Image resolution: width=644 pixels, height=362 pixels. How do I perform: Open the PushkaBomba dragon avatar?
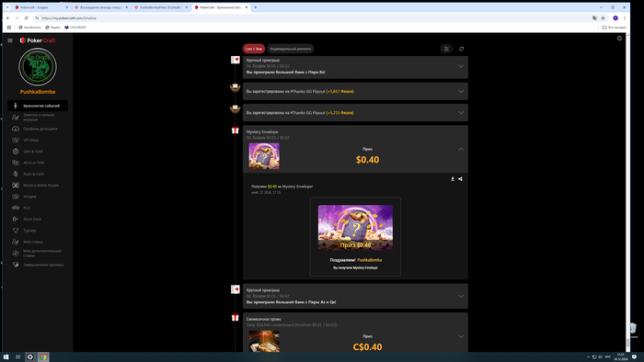38,67
